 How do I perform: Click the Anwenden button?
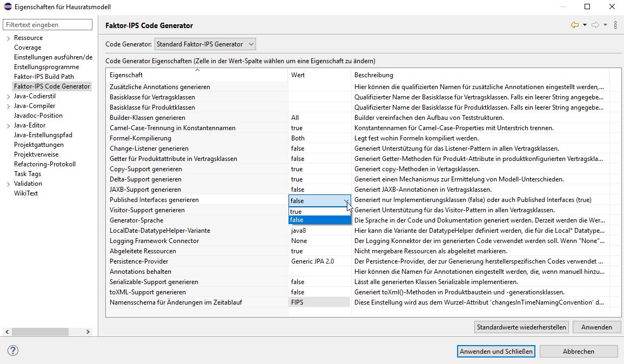[x=596, y=327]
